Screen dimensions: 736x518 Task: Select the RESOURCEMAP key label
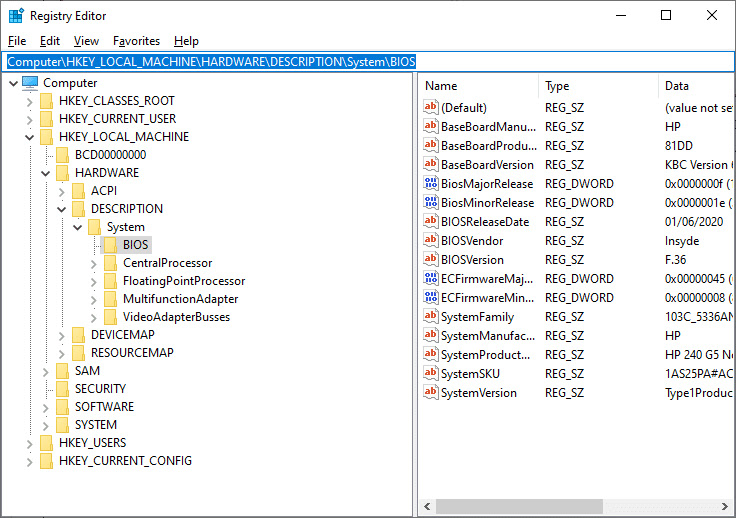[x=132, y=353]
